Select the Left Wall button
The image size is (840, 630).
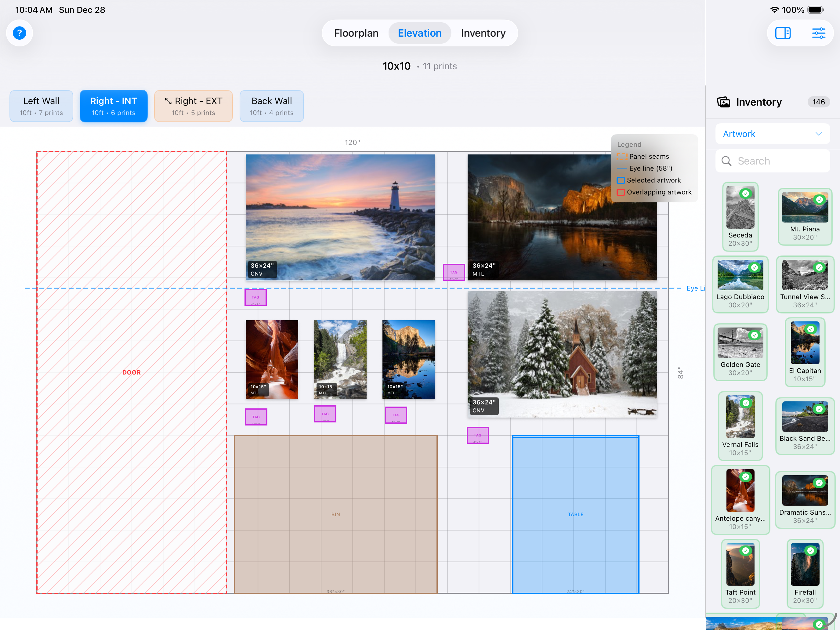(42, 106)
